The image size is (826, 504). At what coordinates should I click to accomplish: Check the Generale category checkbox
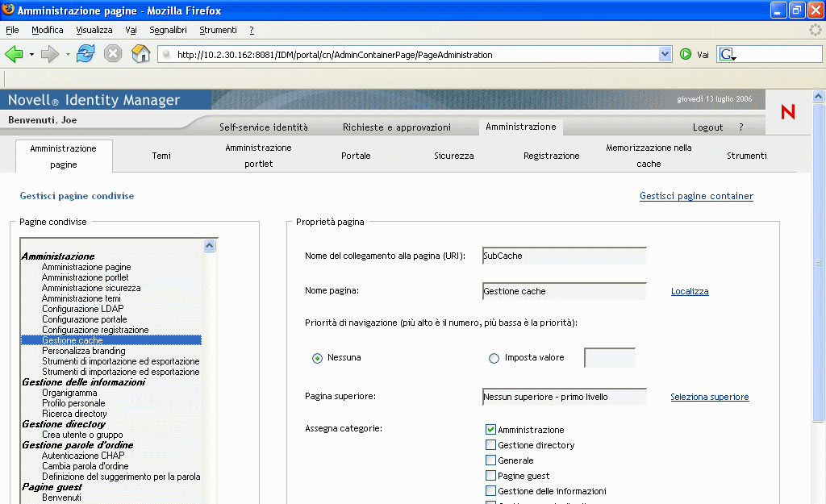490,460
